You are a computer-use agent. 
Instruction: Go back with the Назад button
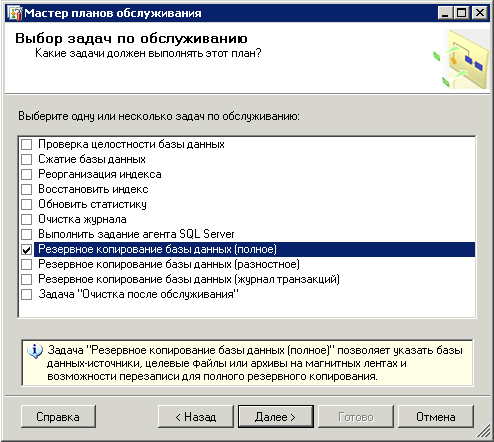click(x=196, y=416)
